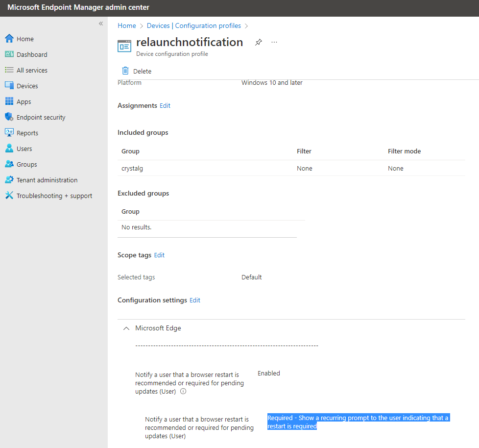479x448 pixels.
Task: Click the info tooltip beside the notify setting
Action: (183, 391)
